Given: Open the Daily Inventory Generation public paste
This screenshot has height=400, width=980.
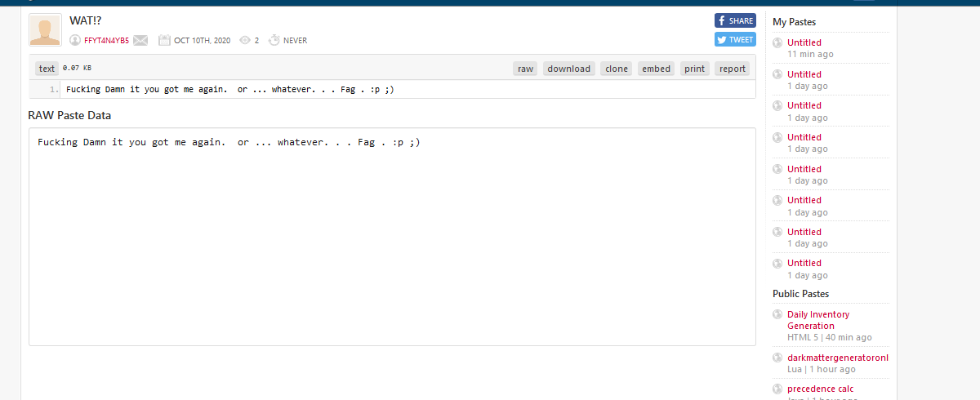Looking at the screenshot, I should click(x=818, y=320).
